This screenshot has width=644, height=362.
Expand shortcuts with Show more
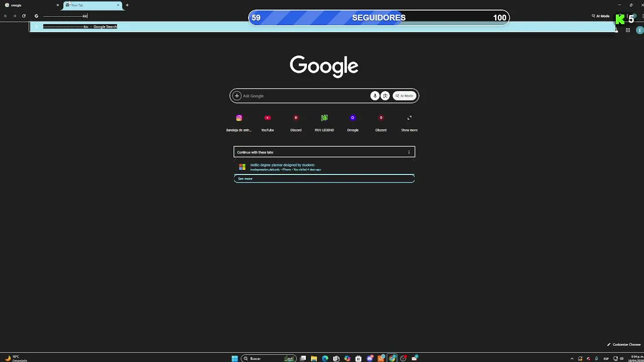409,123
